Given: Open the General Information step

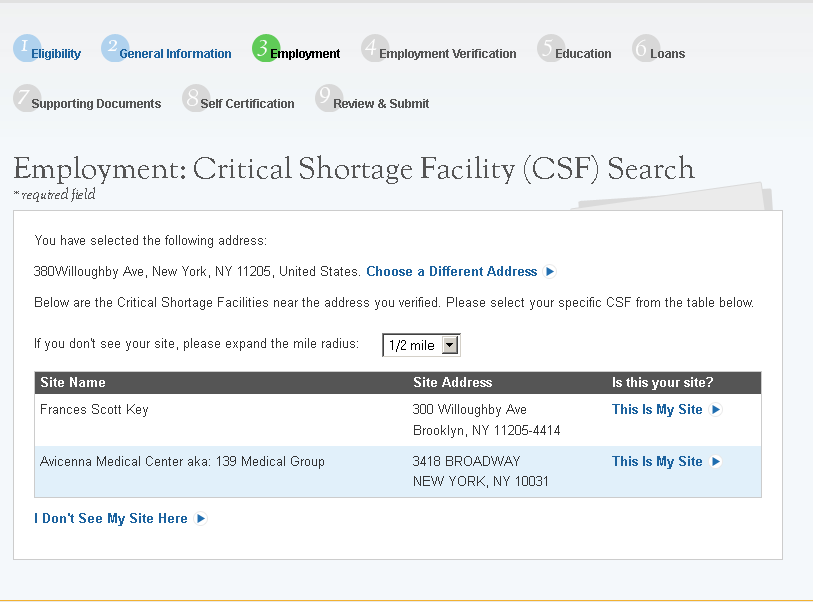Looking at the screenshot, I should 175,54.
